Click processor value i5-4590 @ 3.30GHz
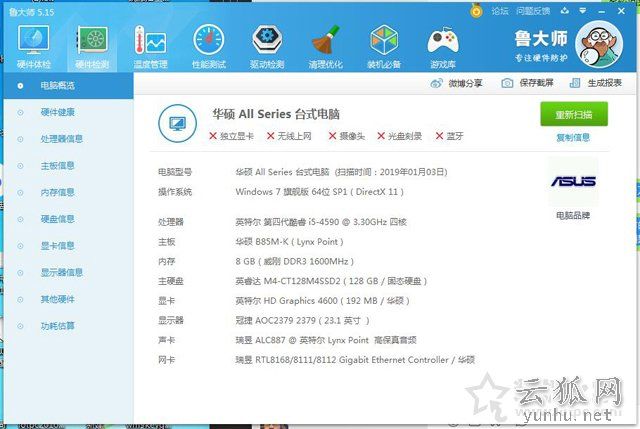The height and width of the screenshot is (429, 640). click(321, 222)
